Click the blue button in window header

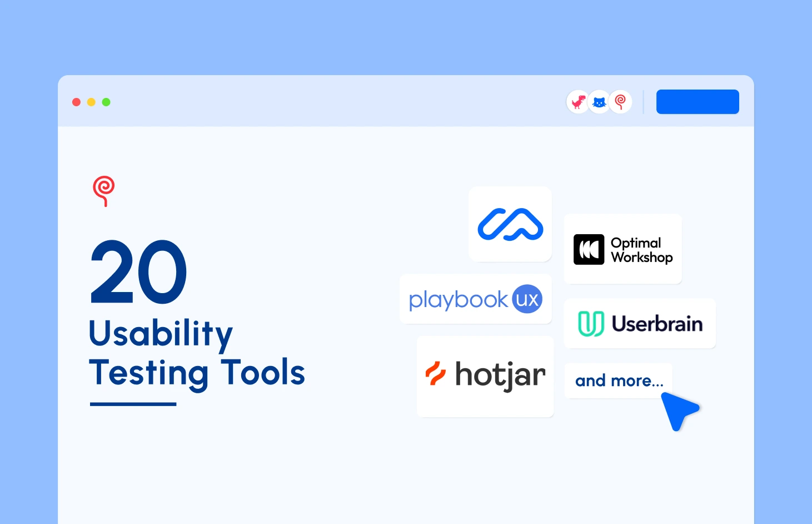coord(698,102)
